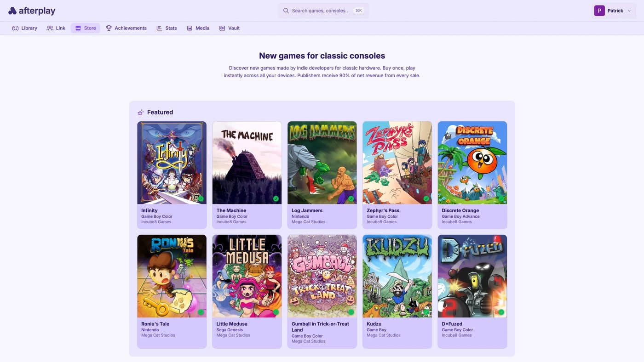Click green check badge on The Machine cover
644x362 pixels.
coord(276,198)
